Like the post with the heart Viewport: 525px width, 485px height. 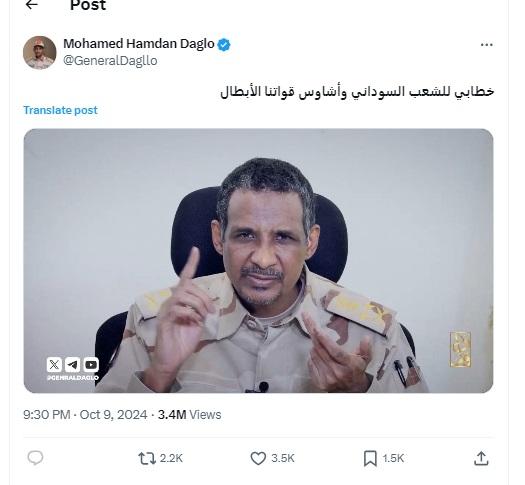(258, 458)
